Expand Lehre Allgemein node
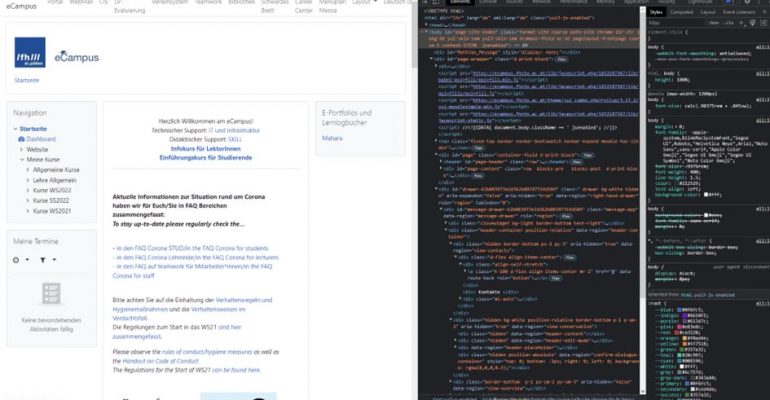770x400 pixels. [x=28, y=181]
